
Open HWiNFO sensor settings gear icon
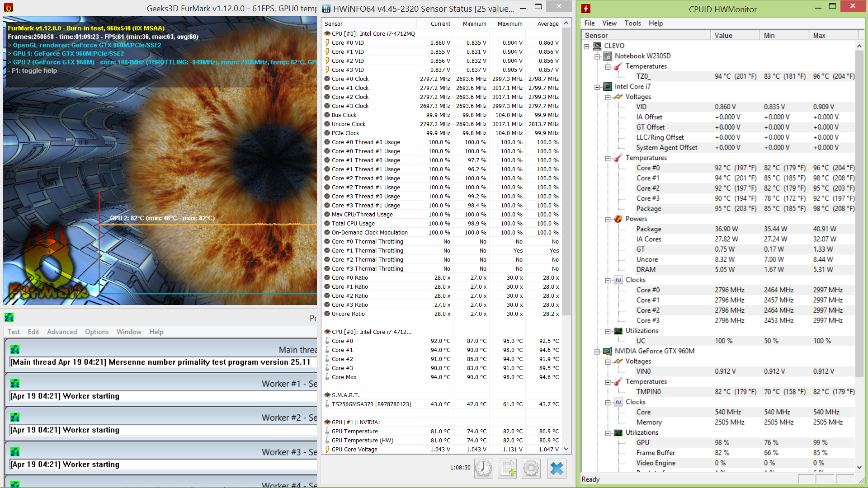tap(531, 468)
